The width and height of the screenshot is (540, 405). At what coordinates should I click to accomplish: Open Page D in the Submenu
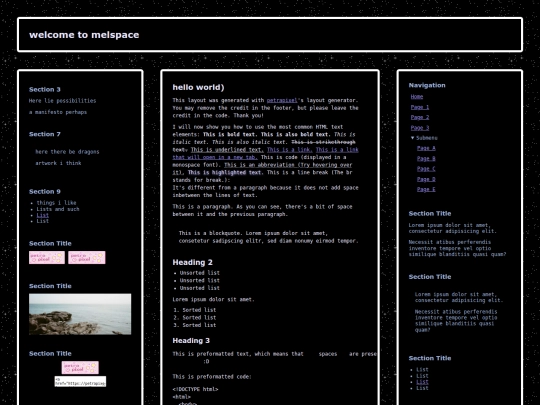pyautogui.click(x=426, y=179)
